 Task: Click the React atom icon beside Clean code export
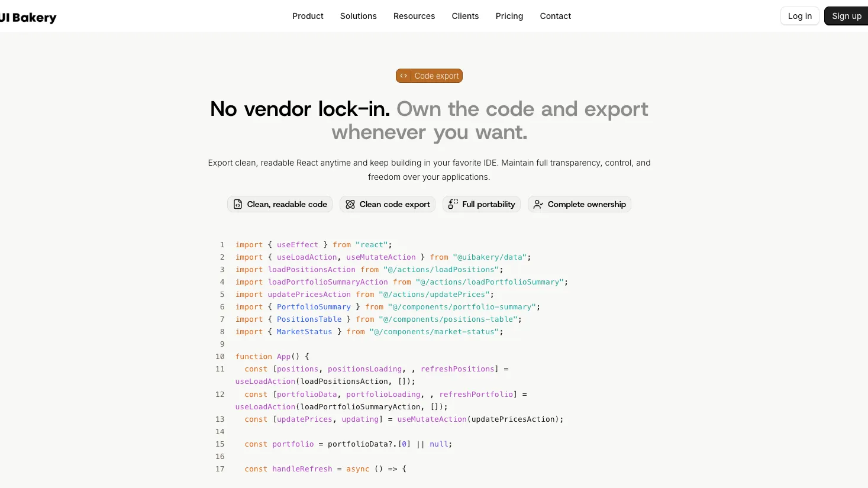click(x=350, y=204)
